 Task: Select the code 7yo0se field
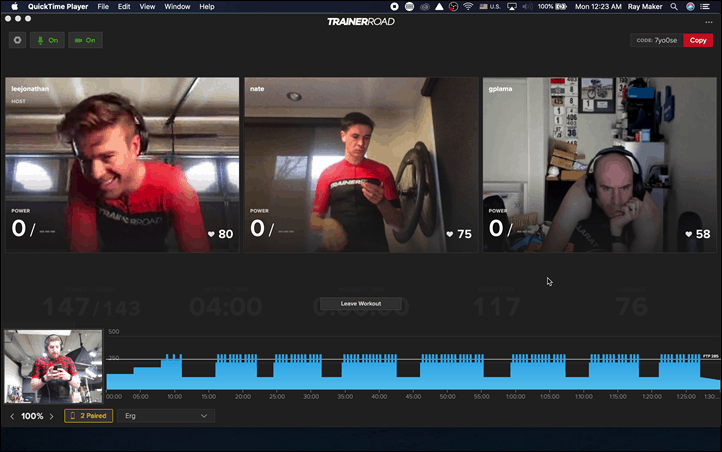(657, 40)
